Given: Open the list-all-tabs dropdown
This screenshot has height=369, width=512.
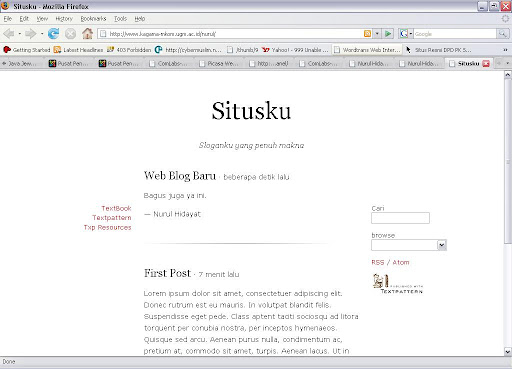Looking at the screenshot, I should (x=507, y=63).
